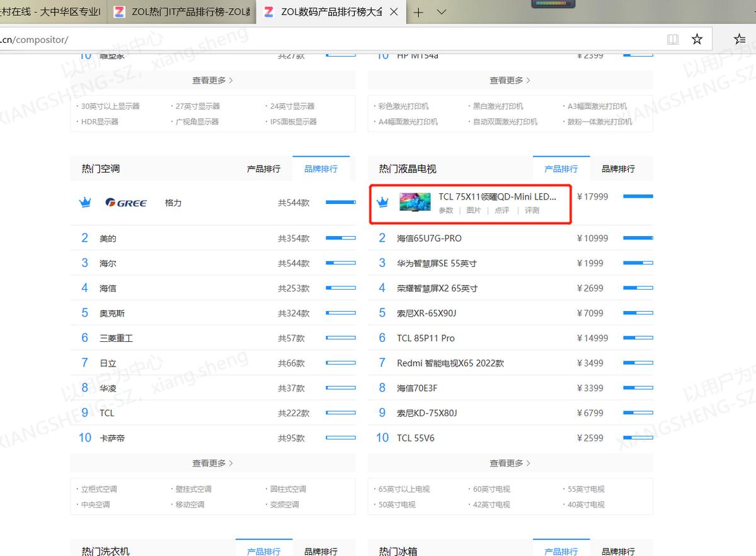Open the TCL 75X11 TV thumbnail image
Screen dimensions: 756x556
click(x=415, y=202)
